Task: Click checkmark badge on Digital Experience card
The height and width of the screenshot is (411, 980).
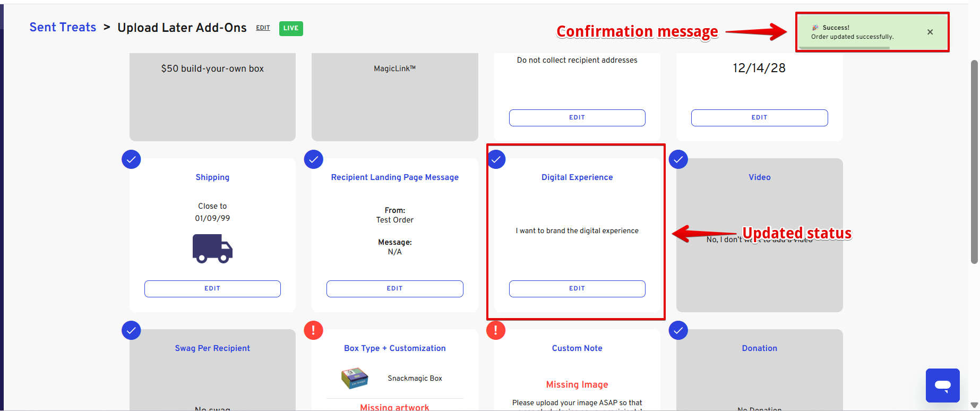Action: coord(496,159)
